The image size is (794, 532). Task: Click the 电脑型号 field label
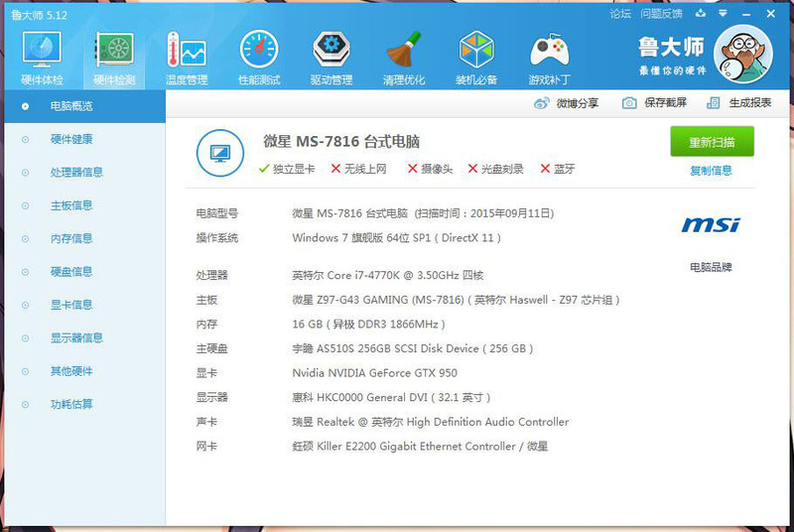217,213
